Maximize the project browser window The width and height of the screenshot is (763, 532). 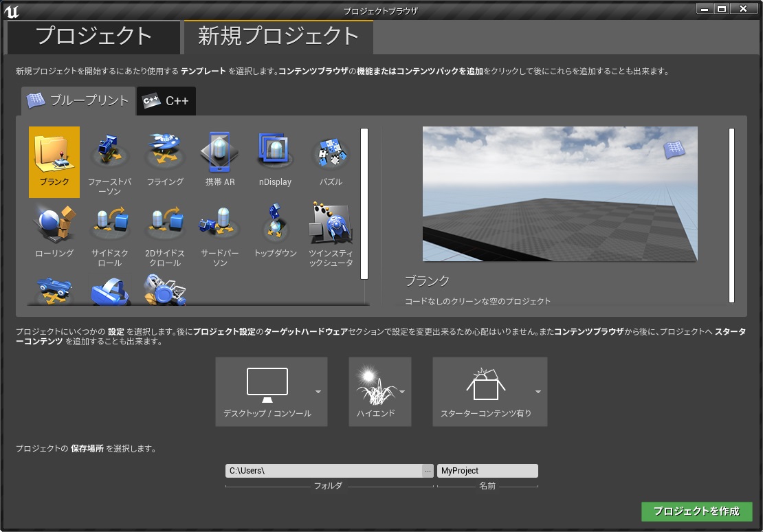(x=721, y=9)
